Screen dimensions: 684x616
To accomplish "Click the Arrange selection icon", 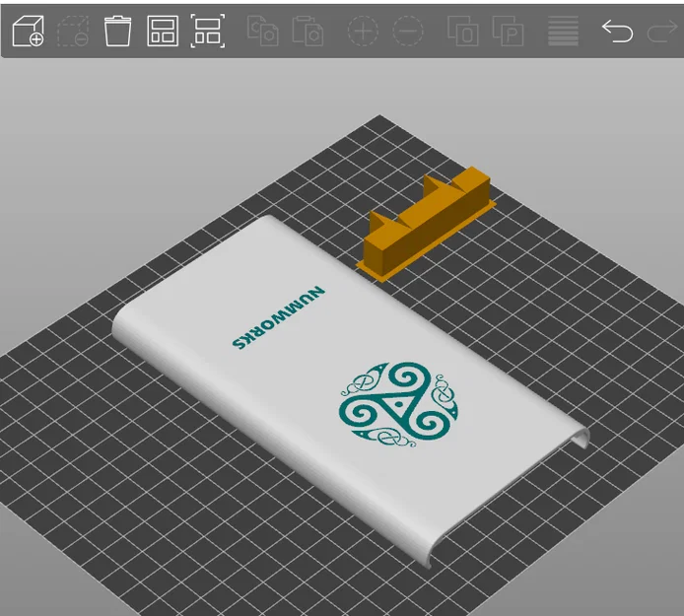I will pyautogui.click(x=208, y=31).
